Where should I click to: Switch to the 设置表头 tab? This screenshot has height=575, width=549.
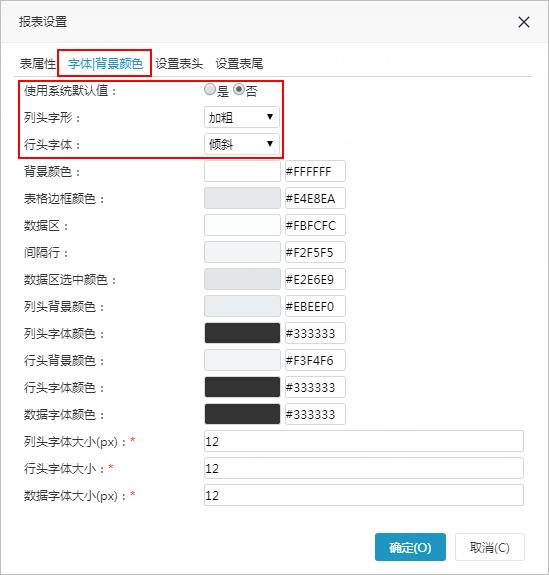[x=179, y=64]
